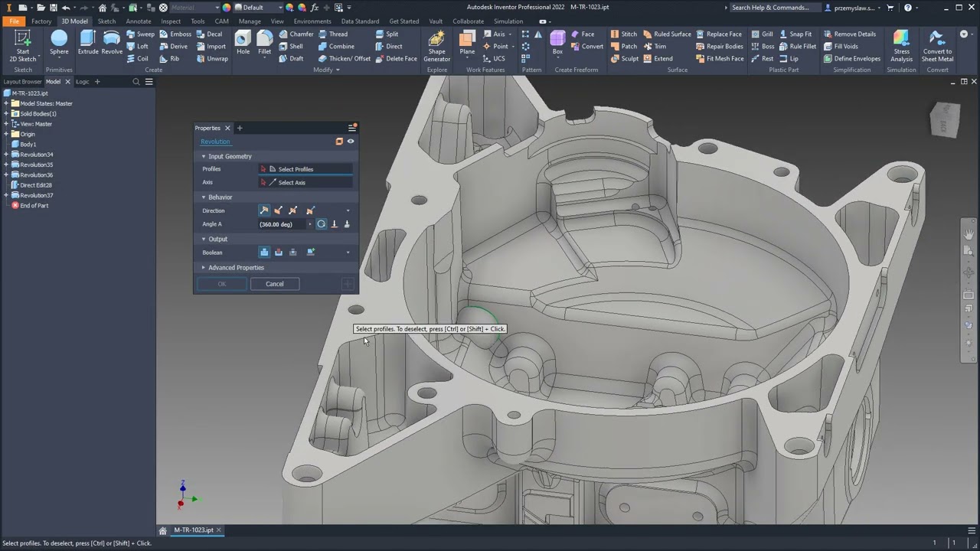The height and width of the screenshot is (551, 980).
Task: Open the File menu
Action: pos(14,21)
